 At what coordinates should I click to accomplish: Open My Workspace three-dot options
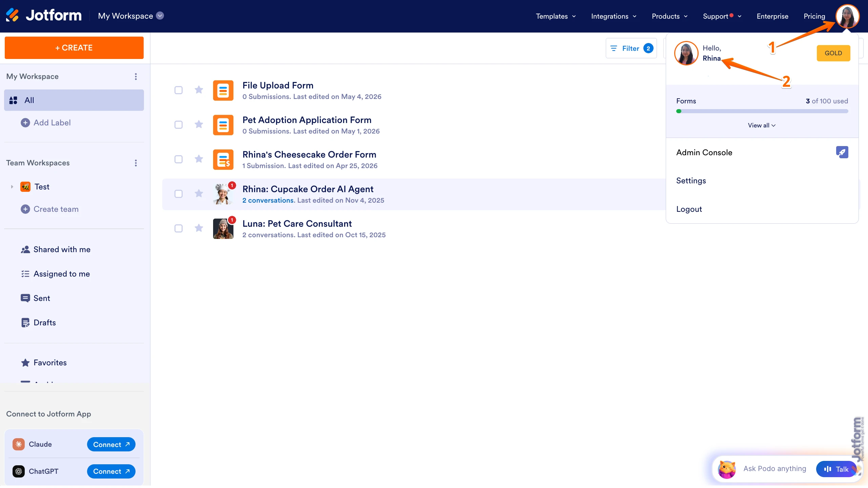click(x=136, y=77)
